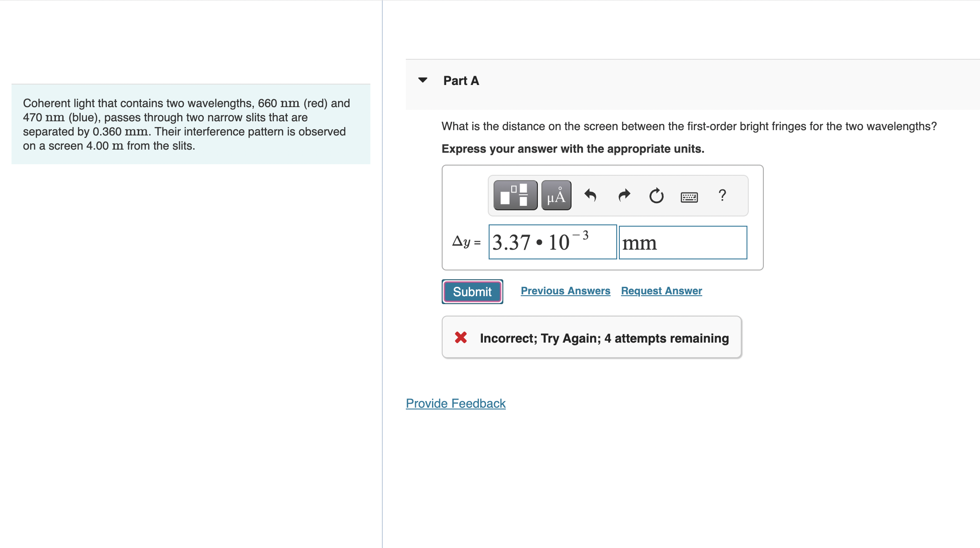Click the question text about bright fringes

click(x=688, y=127)
